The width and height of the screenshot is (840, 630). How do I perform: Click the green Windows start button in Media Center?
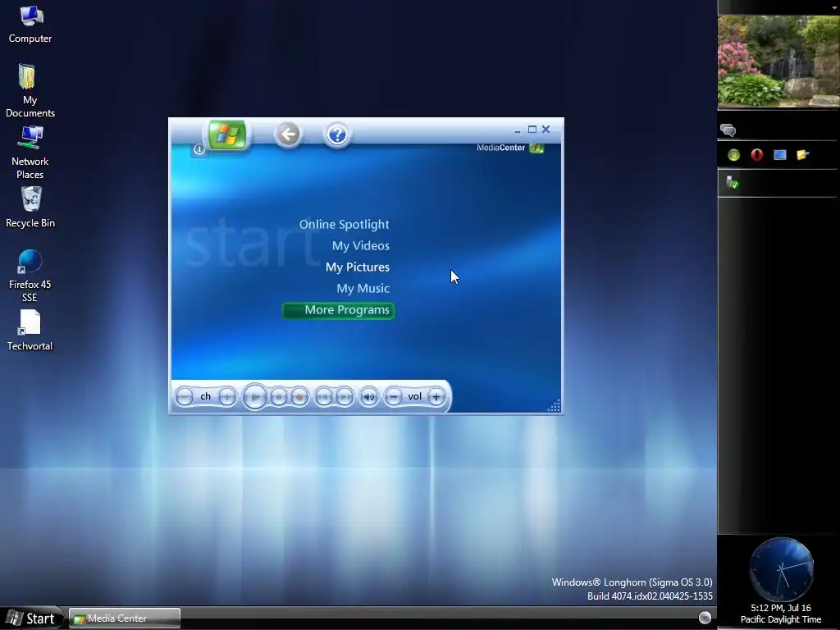226,135
